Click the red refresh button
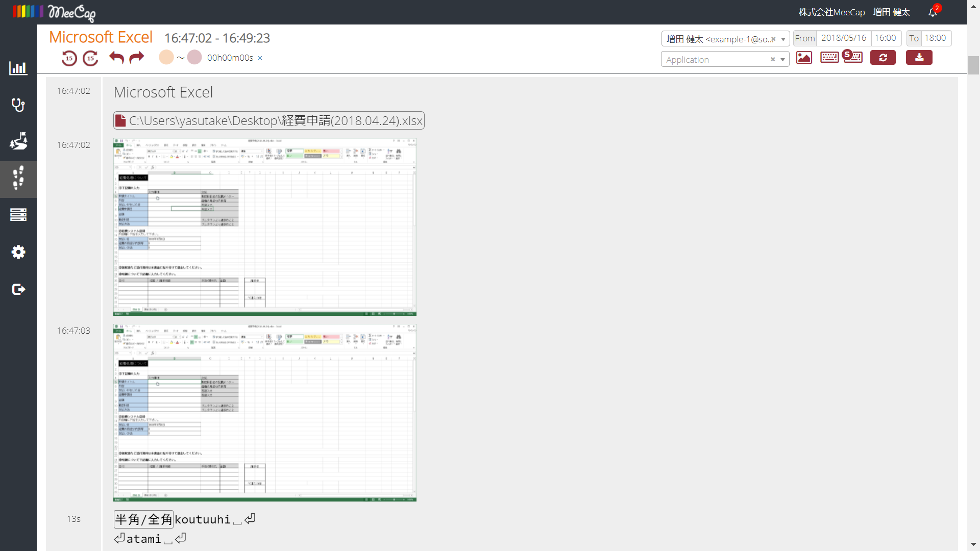This screenshot has width=980, height=551. (883, 58)
